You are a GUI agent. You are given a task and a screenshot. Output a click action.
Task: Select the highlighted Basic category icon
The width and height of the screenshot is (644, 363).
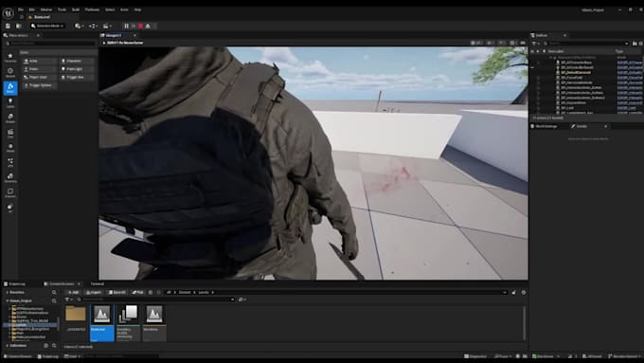click(x=10, y=87)
